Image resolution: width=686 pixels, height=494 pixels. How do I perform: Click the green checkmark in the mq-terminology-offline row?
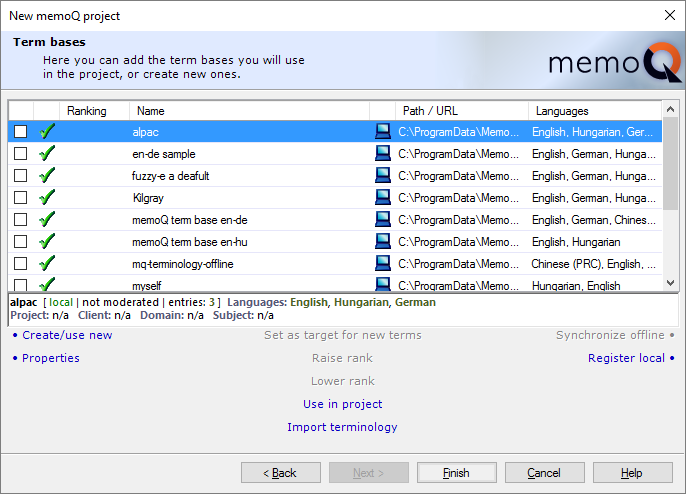[x=47, y=263]
